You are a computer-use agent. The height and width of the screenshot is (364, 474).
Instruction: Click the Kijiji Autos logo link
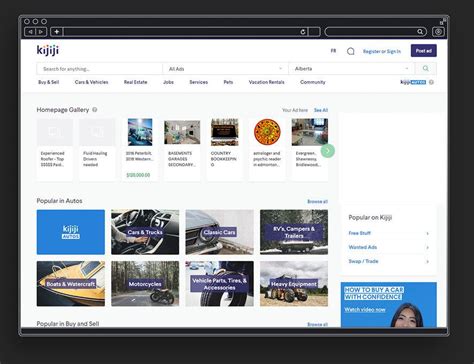pos(413,82)
